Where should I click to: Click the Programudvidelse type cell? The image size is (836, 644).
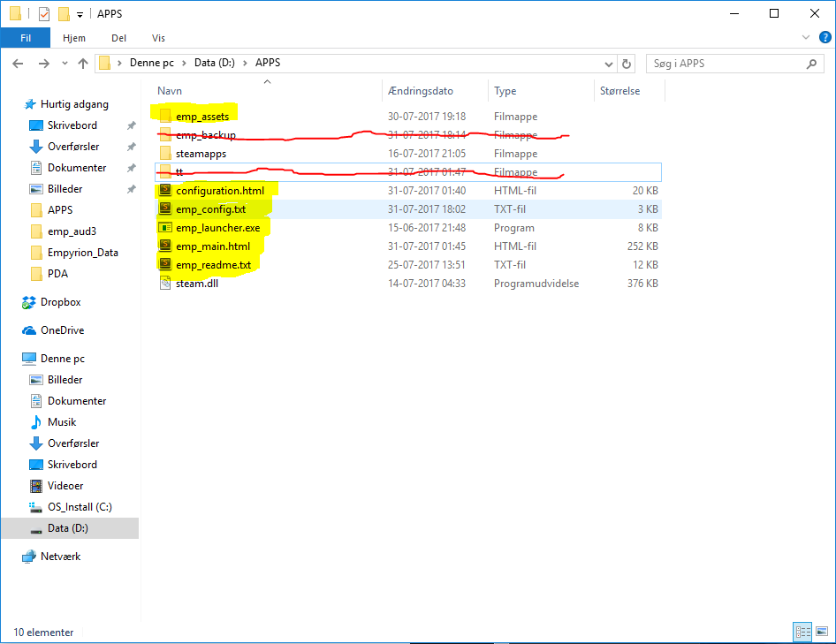click(x=536, y=283)
